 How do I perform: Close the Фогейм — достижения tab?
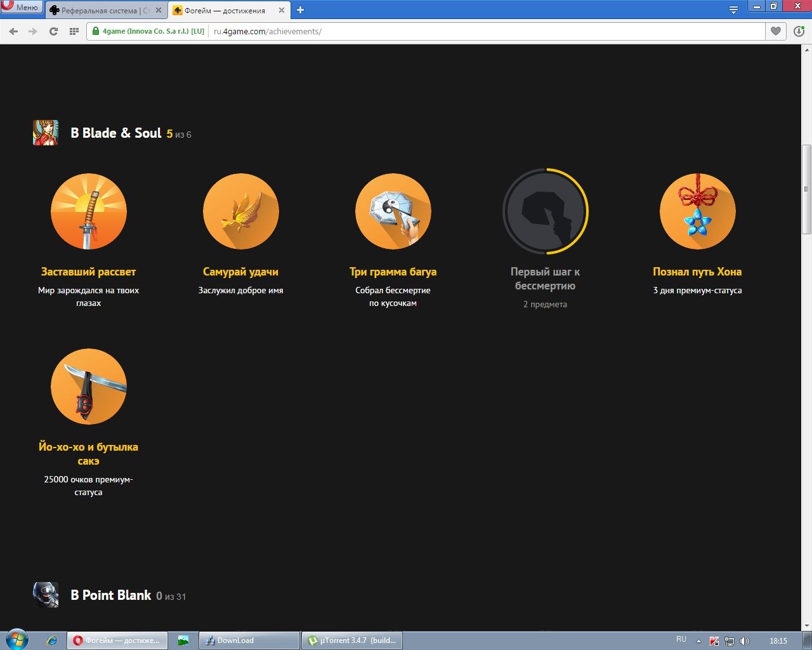[x=281, y=10]
